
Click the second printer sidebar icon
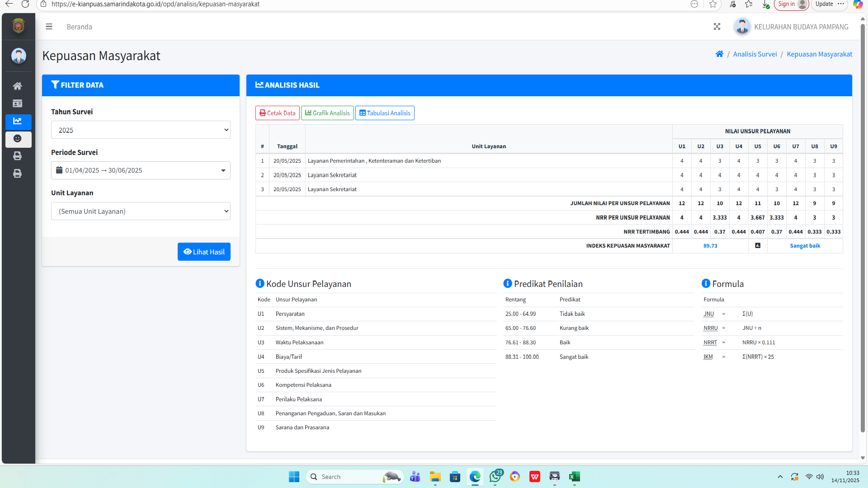click(18, 174)
